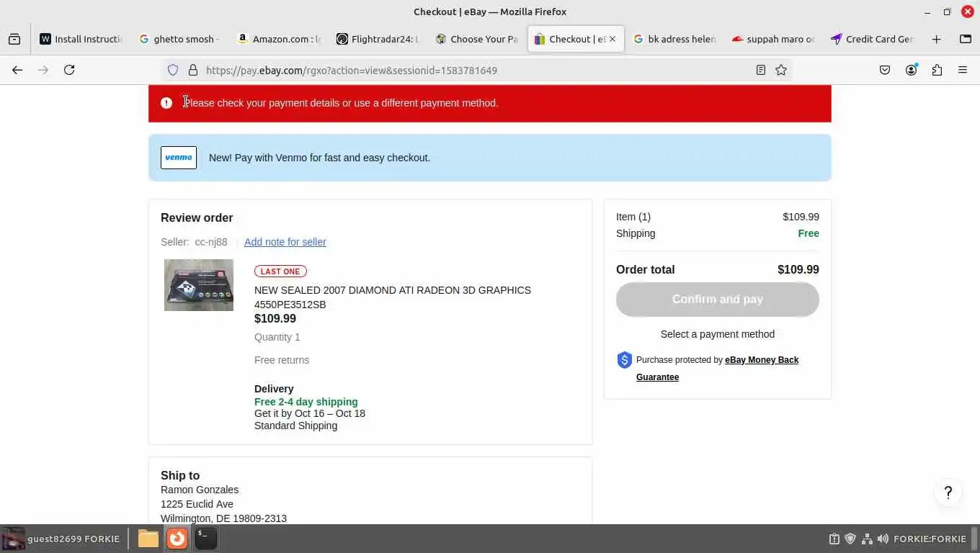Click the Order total amount $109.99
This screenshot has height=553, width=980.
[x=798, y=269]
